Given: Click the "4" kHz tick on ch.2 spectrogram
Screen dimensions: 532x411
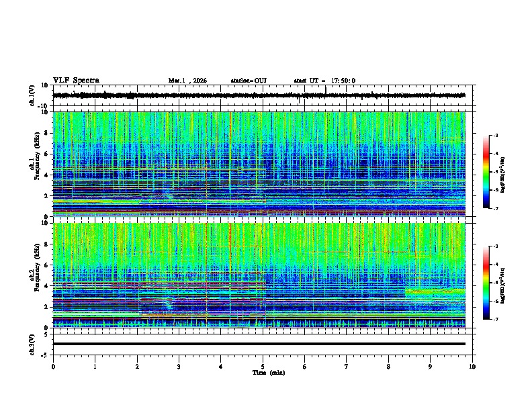Looking at the screenshot, I should (x=46, y=286).
